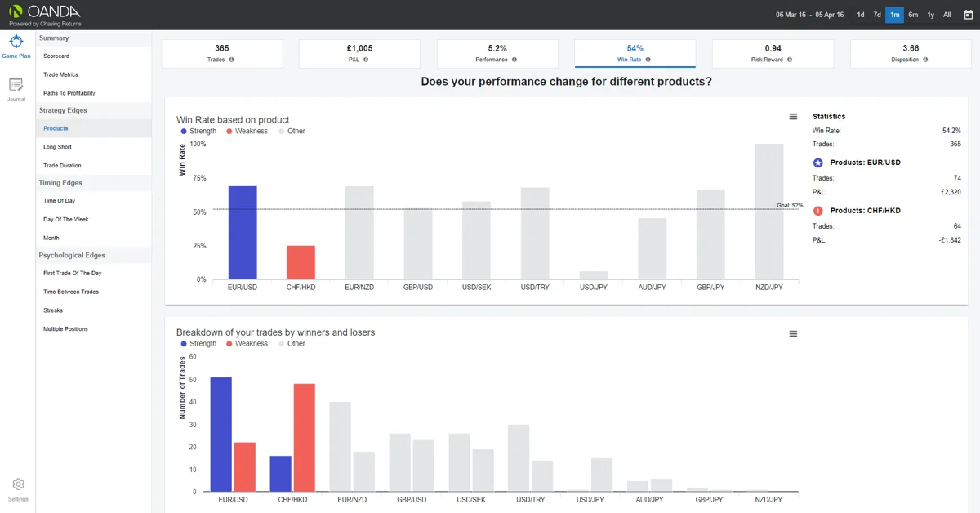The width and height of the screenshot is (980, 513).
Task: Click the blue EUR/USD win rate bar
Action: click(x=243, y=233)
